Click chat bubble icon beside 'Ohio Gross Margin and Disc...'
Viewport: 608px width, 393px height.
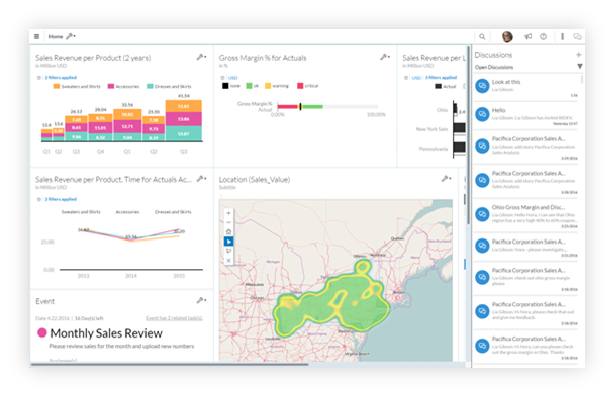point(482,214)
